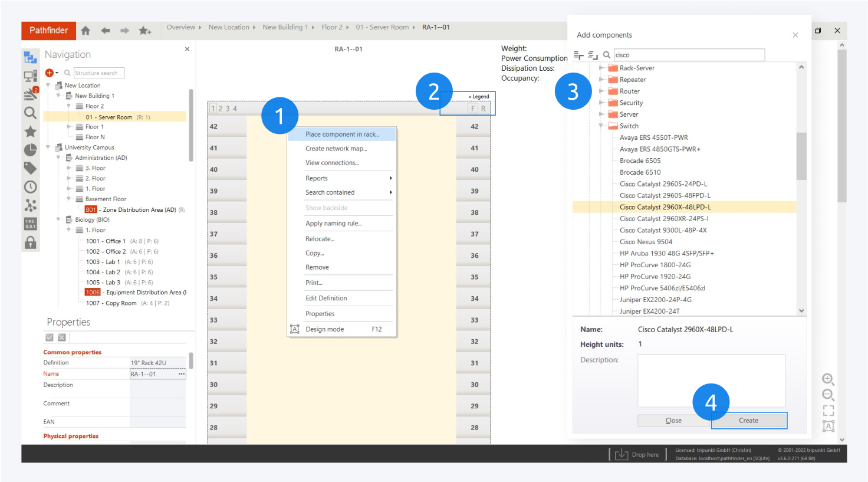Click the component search field containing 'cisco'
The width and height of the screenshot is (868, 482).
click(x=689, y=55)
